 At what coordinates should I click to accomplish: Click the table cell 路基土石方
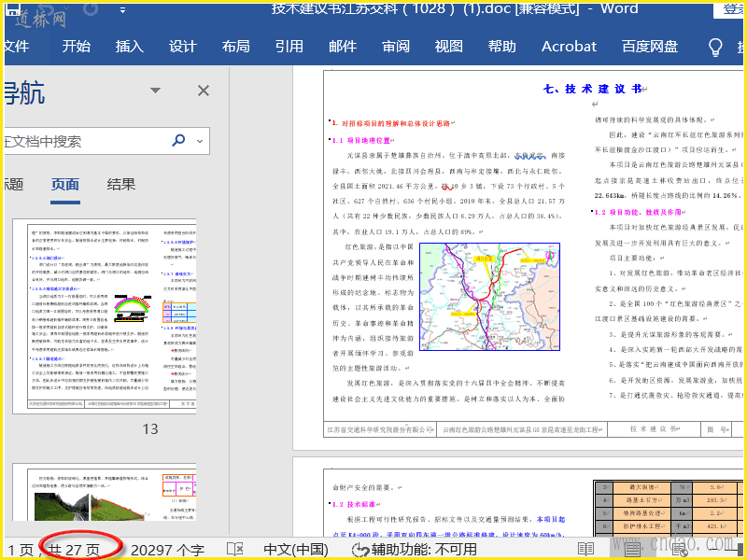[x=641, y=500]
